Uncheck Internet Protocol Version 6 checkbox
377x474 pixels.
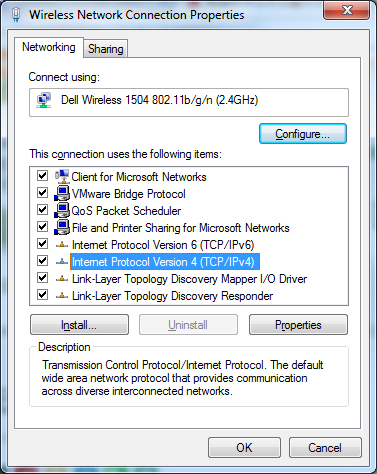42,244
